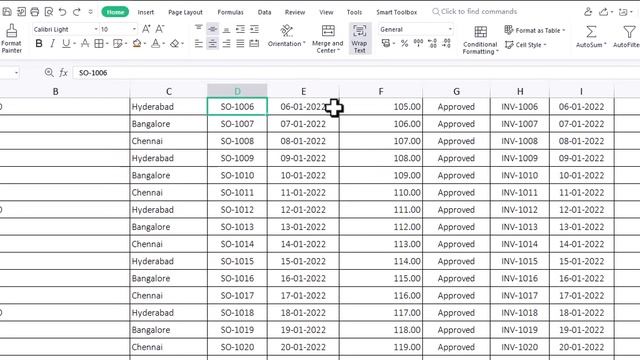Toggle Underline formatting
This screenshot has height=360, width=640.
[x=66, y=43]
